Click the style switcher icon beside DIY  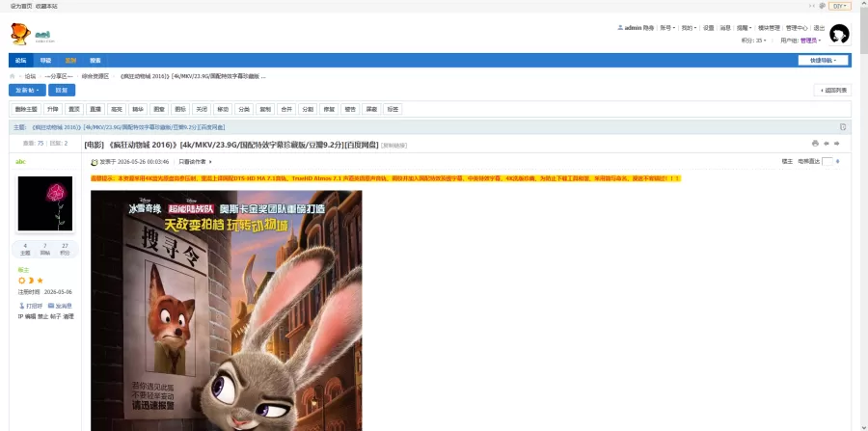822,6
